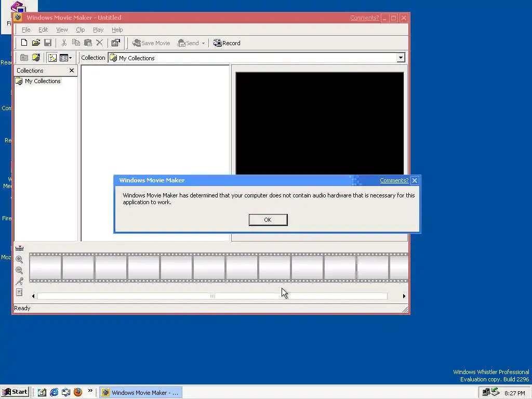Click the Send toolbar button
Image resolution: width=532 pixels, height=399 pixels.
pyautogui.click(x=189, y=43)
